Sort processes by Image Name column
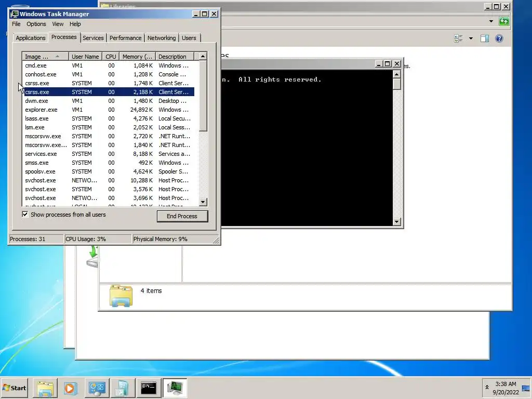Image resolution: width=532 pixels, height=399 pixels. [x=46, y=56]
